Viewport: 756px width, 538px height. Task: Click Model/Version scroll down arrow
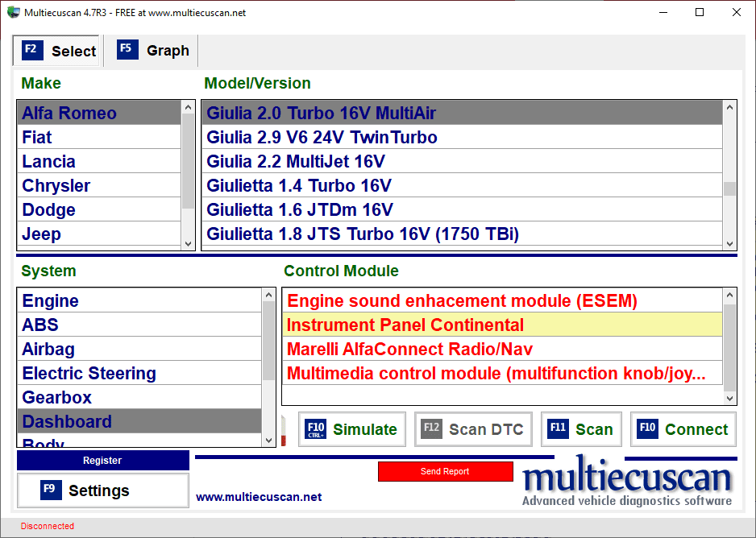(730, 244)
